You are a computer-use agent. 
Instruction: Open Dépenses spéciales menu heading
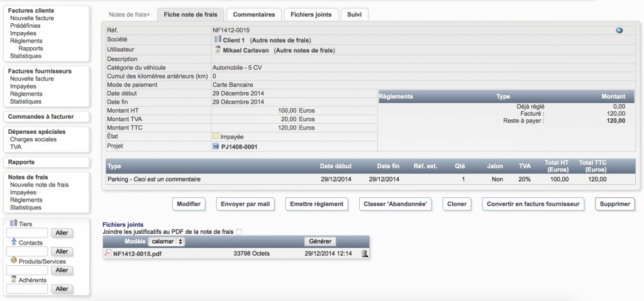tap(37, 132)
